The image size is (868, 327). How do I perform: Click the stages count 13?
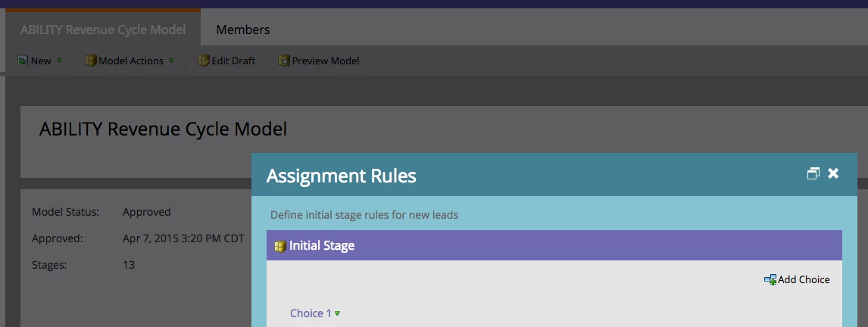tap(129, 265)
